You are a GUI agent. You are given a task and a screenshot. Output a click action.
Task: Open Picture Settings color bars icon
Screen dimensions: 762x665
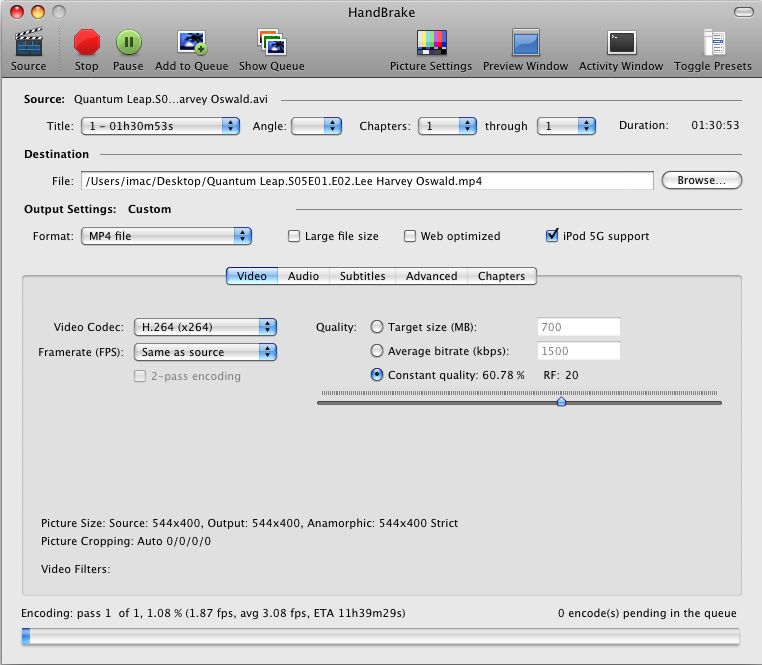[431, 42]
